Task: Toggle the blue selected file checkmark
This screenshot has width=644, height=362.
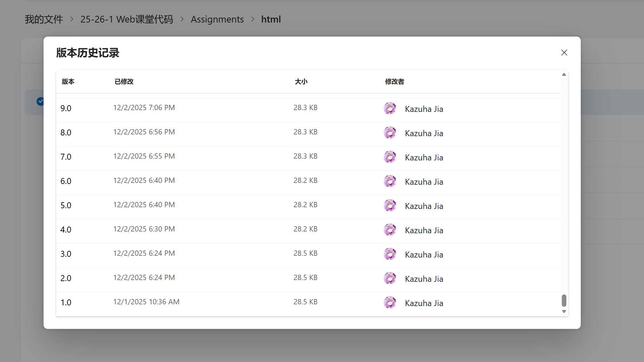Action: click(x=40, y=101)
